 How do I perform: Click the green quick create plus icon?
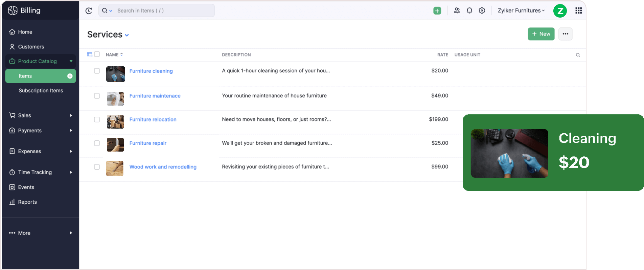point(437,11)
